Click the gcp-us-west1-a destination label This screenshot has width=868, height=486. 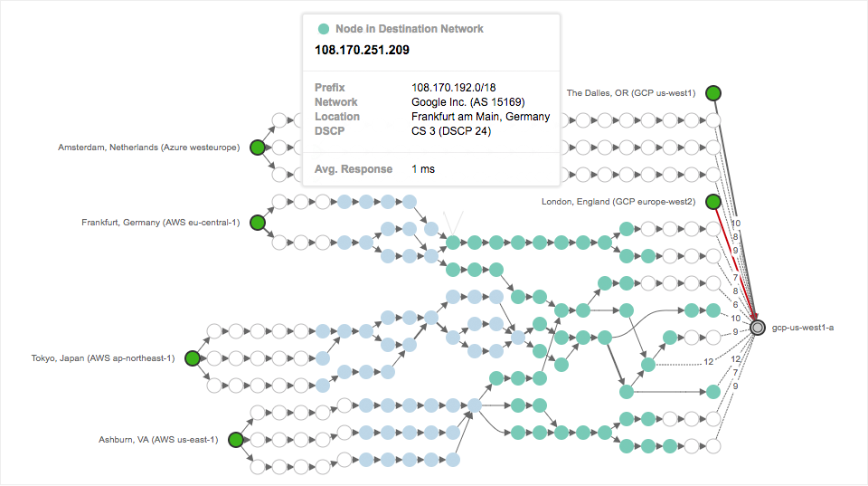pos(802,328)
